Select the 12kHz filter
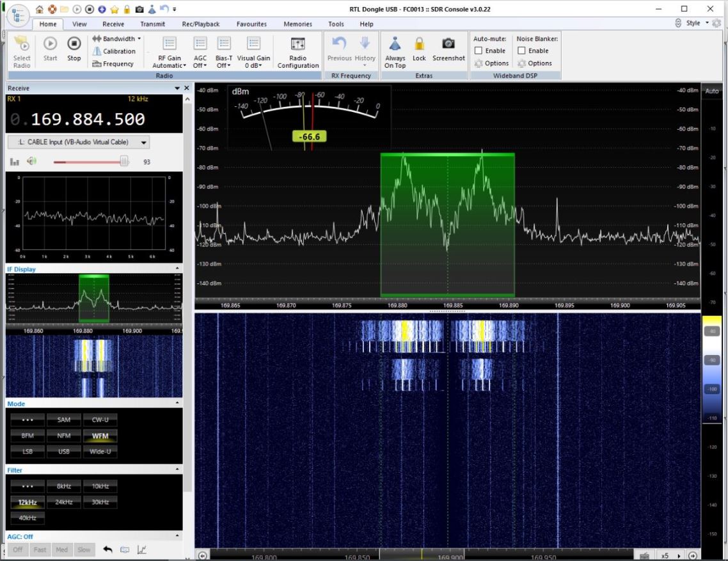The image size is (728, 561). pyautogui.click(x=28, y=502)
